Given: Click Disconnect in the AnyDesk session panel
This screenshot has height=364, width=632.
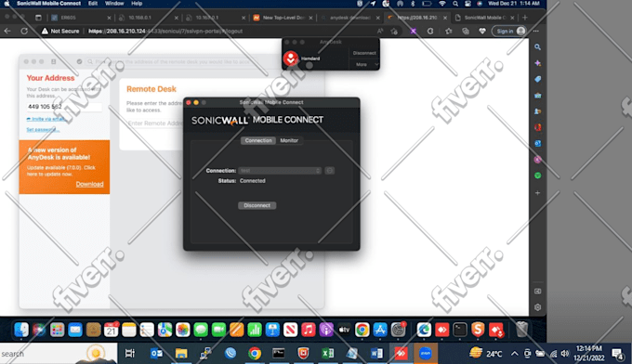Looking at the screenshot, I should (x=364, y=53).
